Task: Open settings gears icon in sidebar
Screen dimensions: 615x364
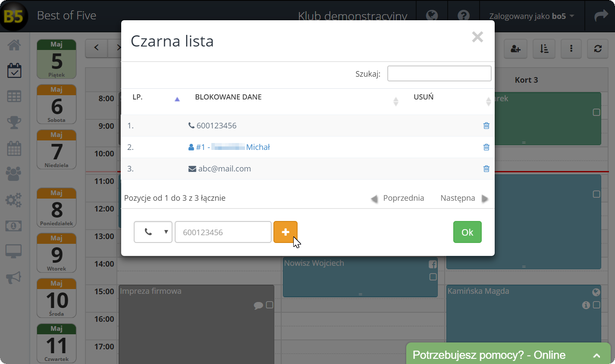Action: tap(14, 200)
